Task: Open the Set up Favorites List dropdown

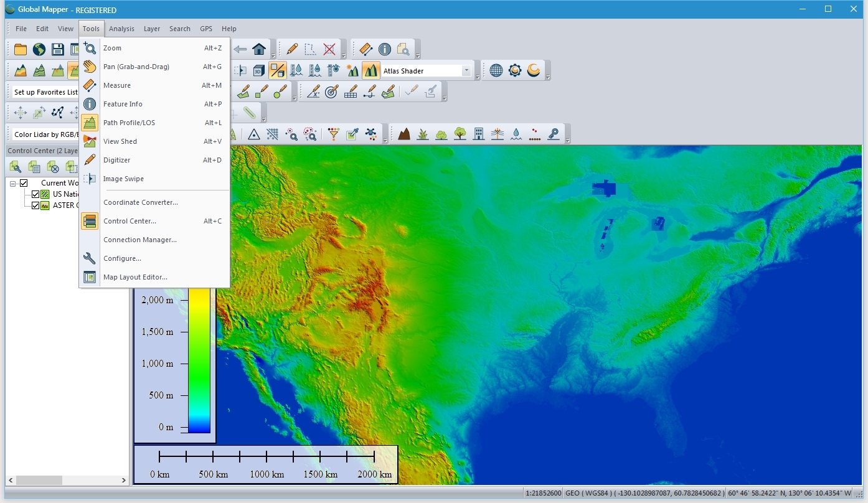Action: tap(46, 92)
